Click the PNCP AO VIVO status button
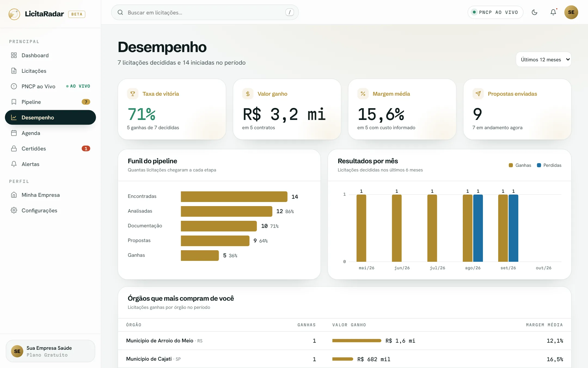Viewport: 588px width, 368px height. point(495,12)
